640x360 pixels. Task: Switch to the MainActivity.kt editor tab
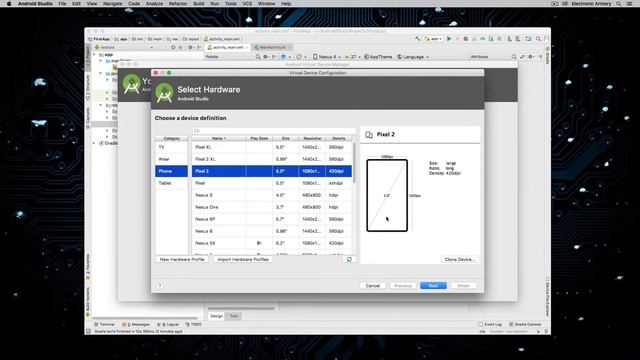click(272, 47)
